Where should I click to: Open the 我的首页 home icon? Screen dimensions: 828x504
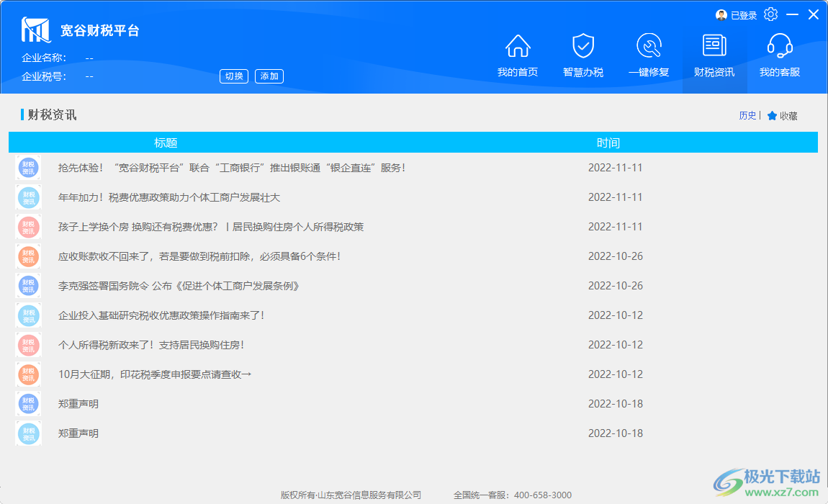tap(518, 46)
